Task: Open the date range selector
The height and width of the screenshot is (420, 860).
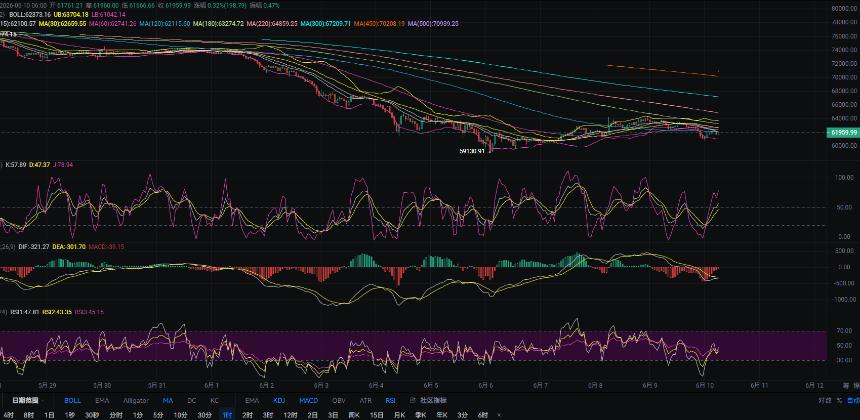Action: tap(25, 400)
